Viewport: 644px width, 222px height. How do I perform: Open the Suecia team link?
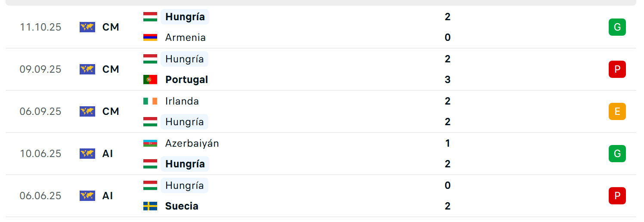[x=182, y=206]
